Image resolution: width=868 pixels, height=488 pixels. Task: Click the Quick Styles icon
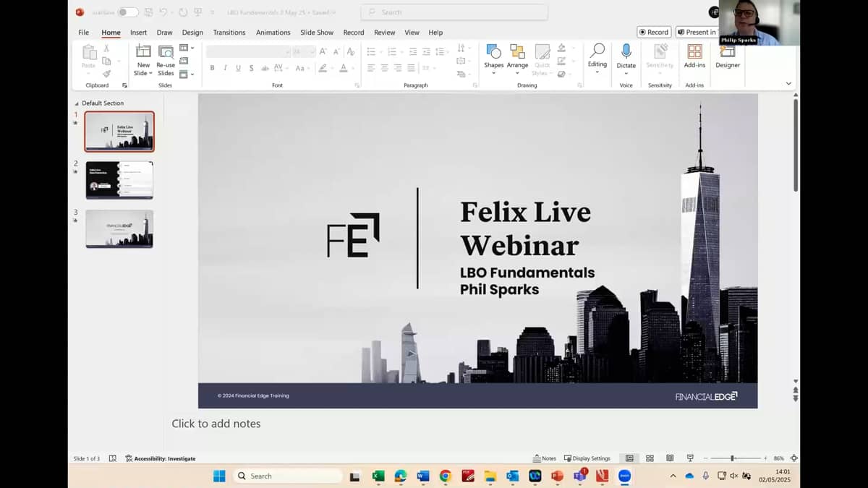click(x=542, y=51)
